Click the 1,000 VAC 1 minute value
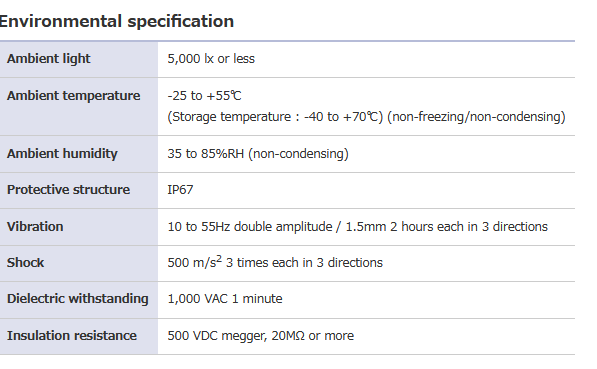597x369 pixels. (x=225, y=299)
